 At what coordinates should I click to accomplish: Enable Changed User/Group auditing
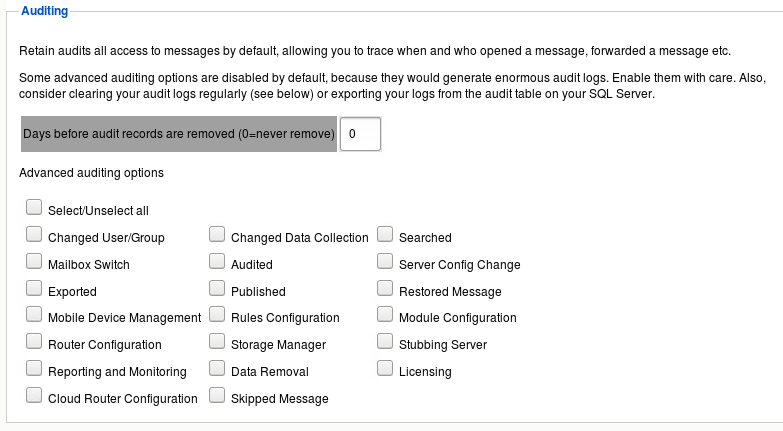(x=34, y=235)
